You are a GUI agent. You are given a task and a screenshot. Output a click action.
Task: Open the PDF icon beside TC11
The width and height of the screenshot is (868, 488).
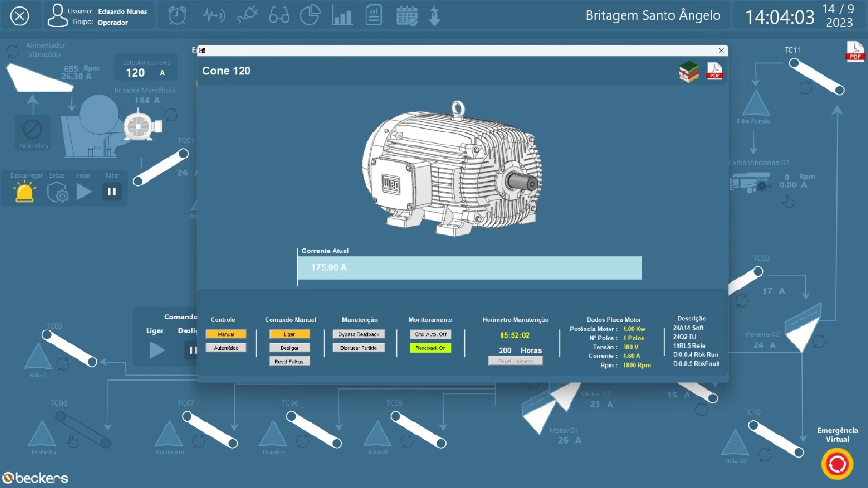[855, 51]
